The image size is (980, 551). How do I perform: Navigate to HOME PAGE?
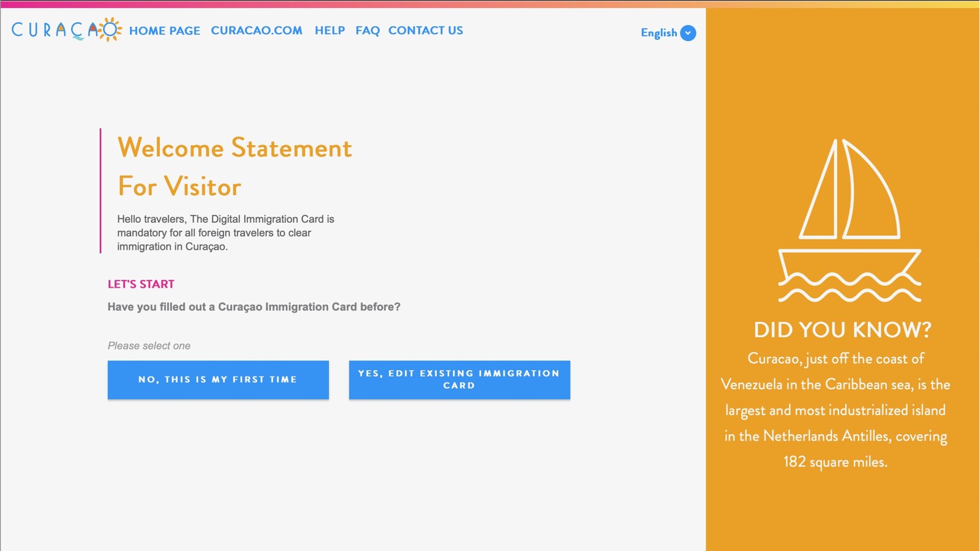[x=164, y=31]
